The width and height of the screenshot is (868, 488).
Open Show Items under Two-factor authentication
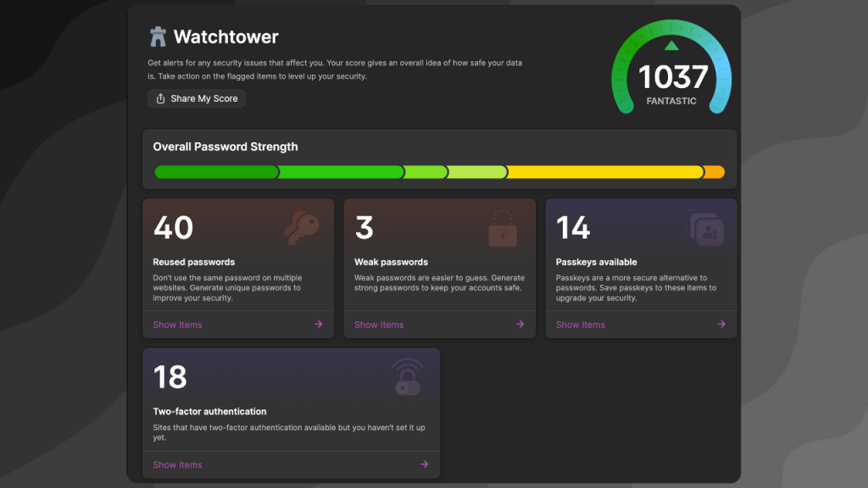[x=177, y=464]
